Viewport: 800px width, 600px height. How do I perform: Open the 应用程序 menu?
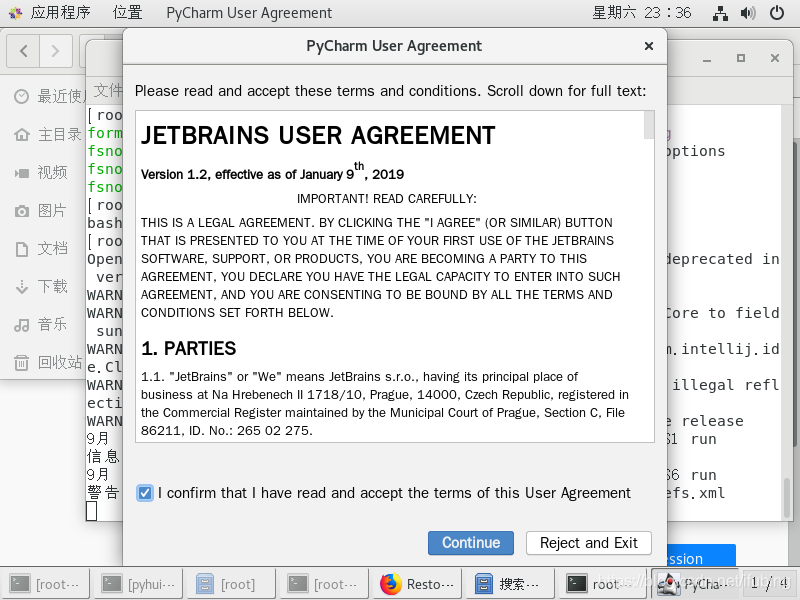click(60, 12)
